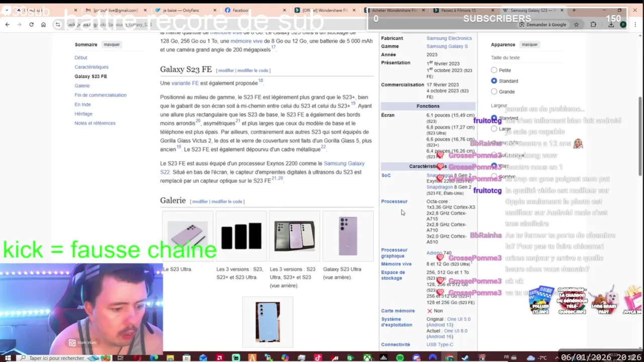644x362 pixels.
Task: Jump to En Inde in the Sommaire
Action: click(83, 105)
